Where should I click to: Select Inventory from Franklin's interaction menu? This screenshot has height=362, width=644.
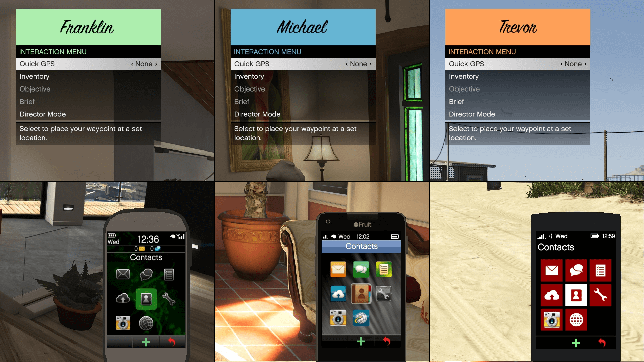click(35, 77)
